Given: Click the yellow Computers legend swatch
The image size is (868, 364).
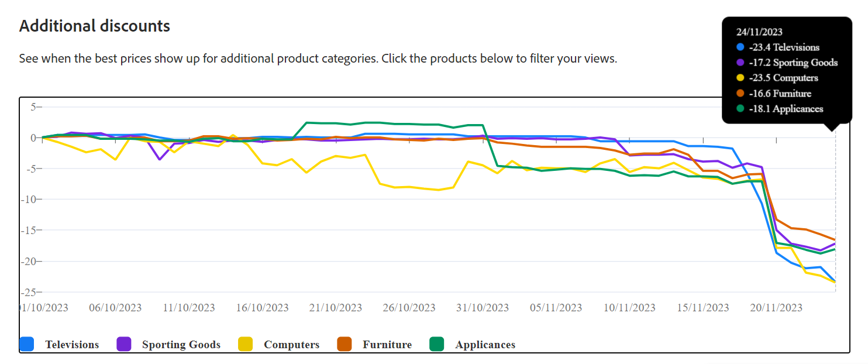Looking at the screenshot, I should (246, 344).
